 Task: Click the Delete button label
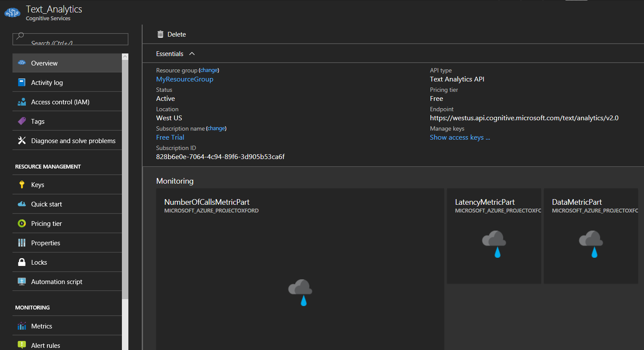point(177,34)
